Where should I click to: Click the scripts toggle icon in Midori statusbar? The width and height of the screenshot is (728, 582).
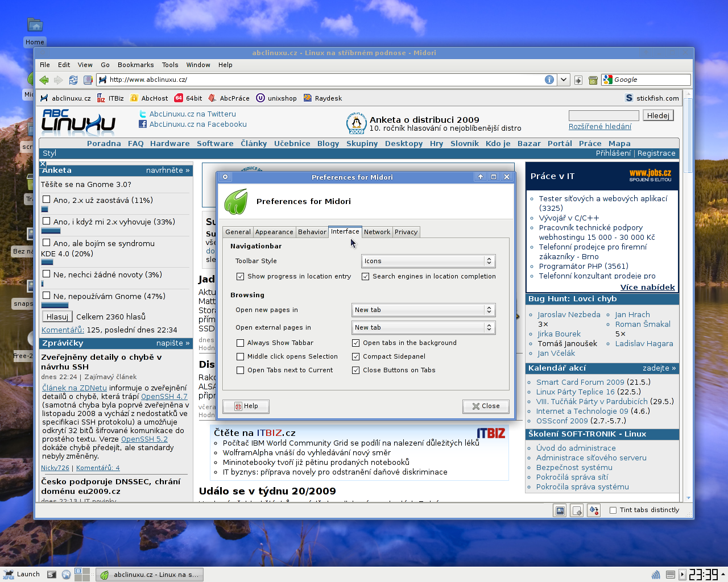pos(577,510)
